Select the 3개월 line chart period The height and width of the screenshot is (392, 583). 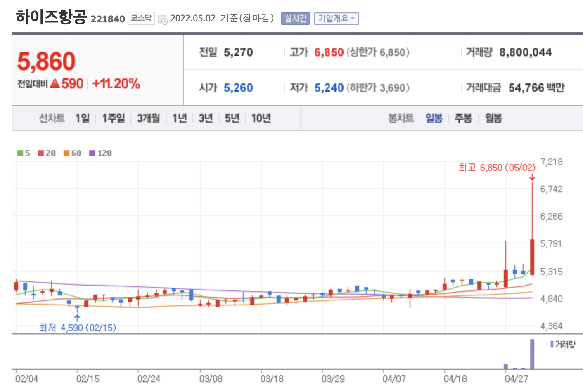point(149,118)
